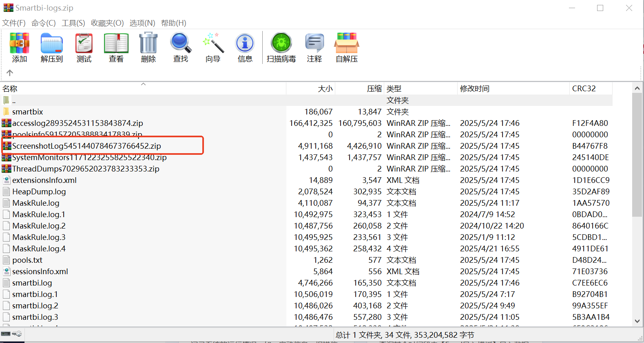This screenshot has width=644, height=343.
Task: Launch the Wizard (向导) wand icon
Action: 213,43
